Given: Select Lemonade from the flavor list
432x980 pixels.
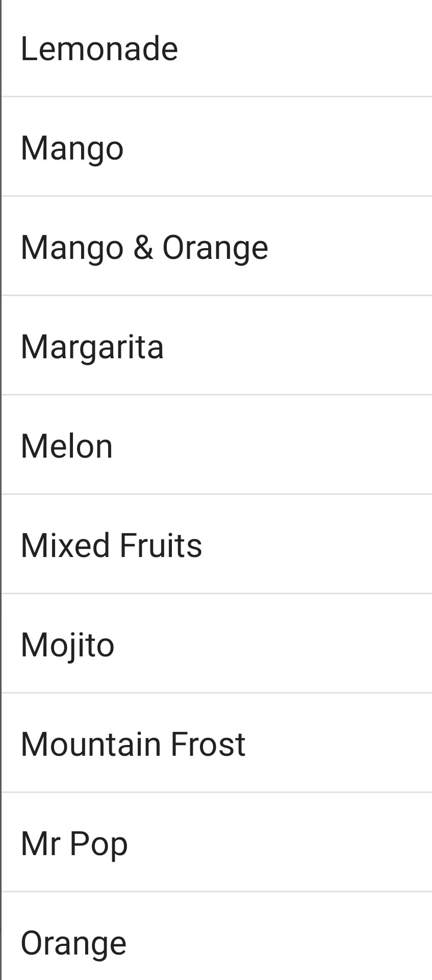Looking at the screenshot, I should point(99,49).
